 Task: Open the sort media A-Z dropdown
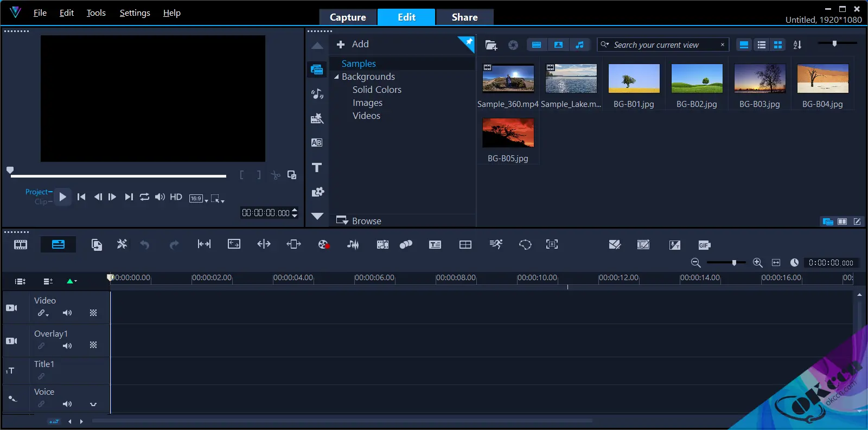pyautogui.click(x=797, y=45)
